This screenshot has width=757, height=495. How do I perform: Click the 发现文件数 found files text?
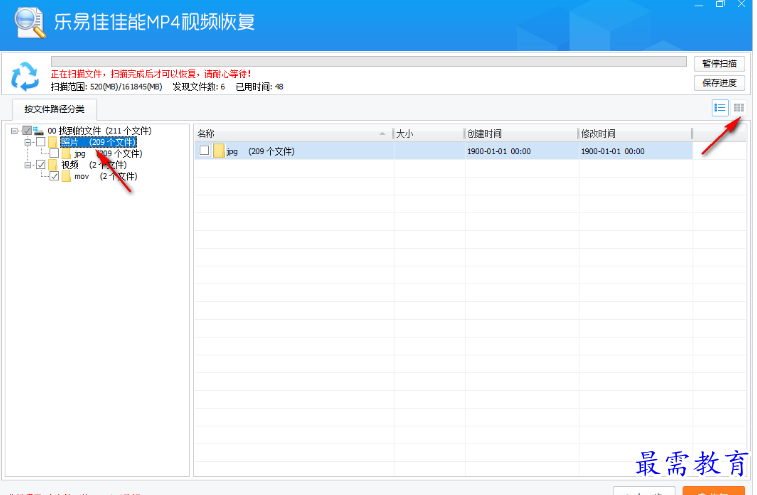[199, 87]
